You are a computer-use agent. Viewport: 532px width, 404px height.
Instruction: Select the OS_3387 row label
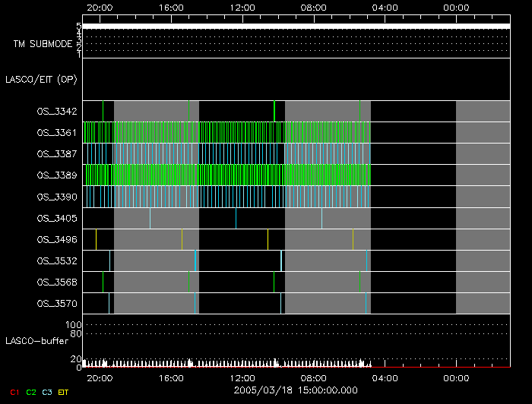[x=57, y=154]
